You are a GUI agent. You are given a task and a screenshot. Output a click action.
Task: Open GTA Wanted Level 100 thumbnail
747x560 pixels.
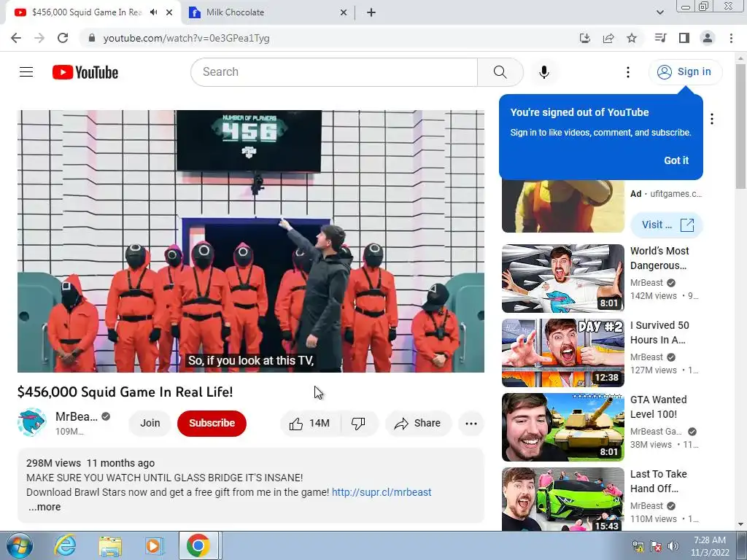562,427
